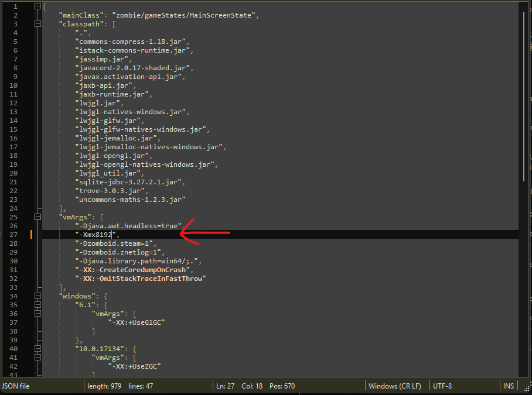Click the "jassimp.jar" entry
The height and width of the screenshot is (395, 532).
[x=102, y=59]
